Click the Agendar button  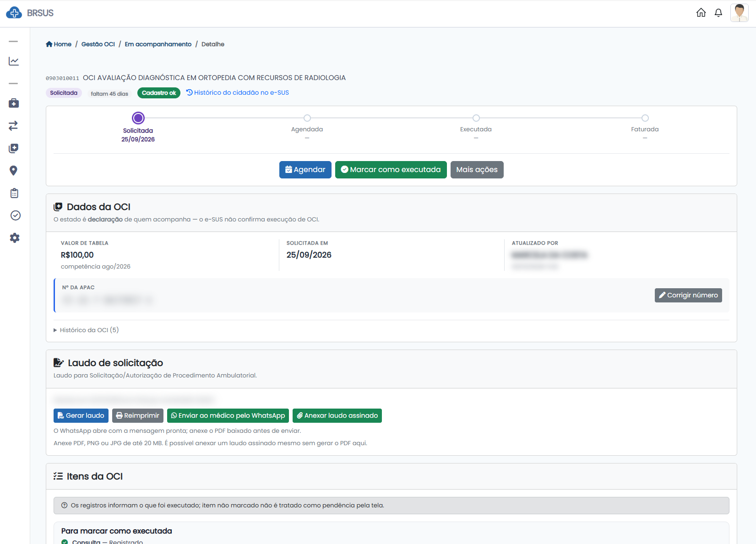(x=305, y=170)
